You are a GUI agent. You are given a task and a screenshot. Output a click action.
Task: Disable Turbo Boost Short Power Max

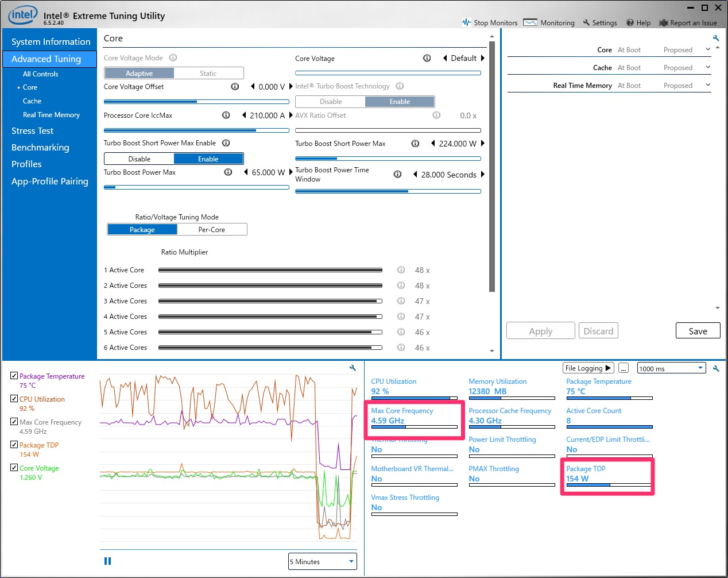pyautogui.click(x=140, y=159)
